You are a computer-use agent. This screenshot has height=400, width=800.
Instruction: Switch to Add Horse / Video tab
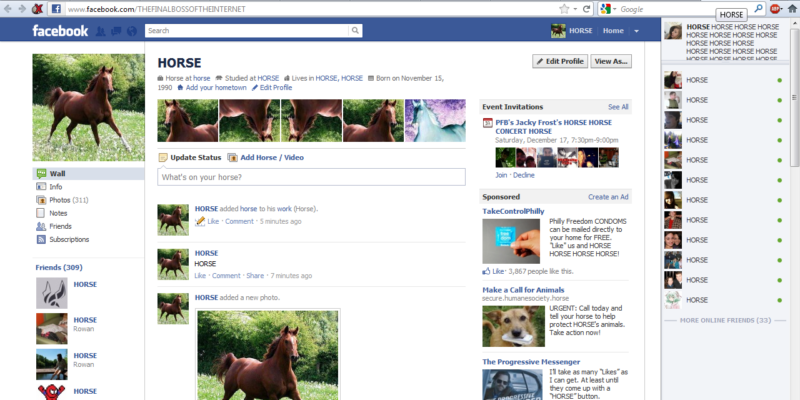coord(265,157)
